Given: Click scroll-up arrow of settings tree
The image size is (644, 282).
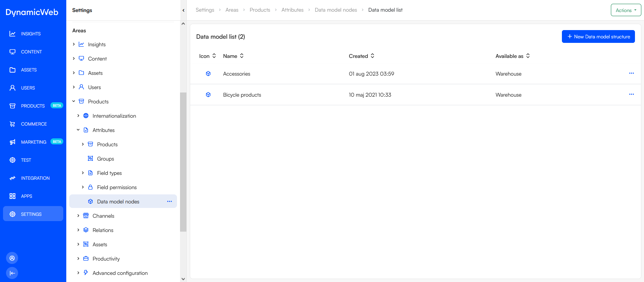Looking at the screenshot, I should coord(183,24).
